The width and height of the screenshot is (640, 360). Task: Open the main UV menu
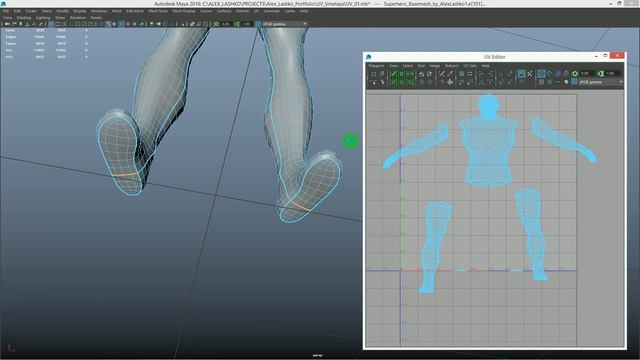pos(256,11)
